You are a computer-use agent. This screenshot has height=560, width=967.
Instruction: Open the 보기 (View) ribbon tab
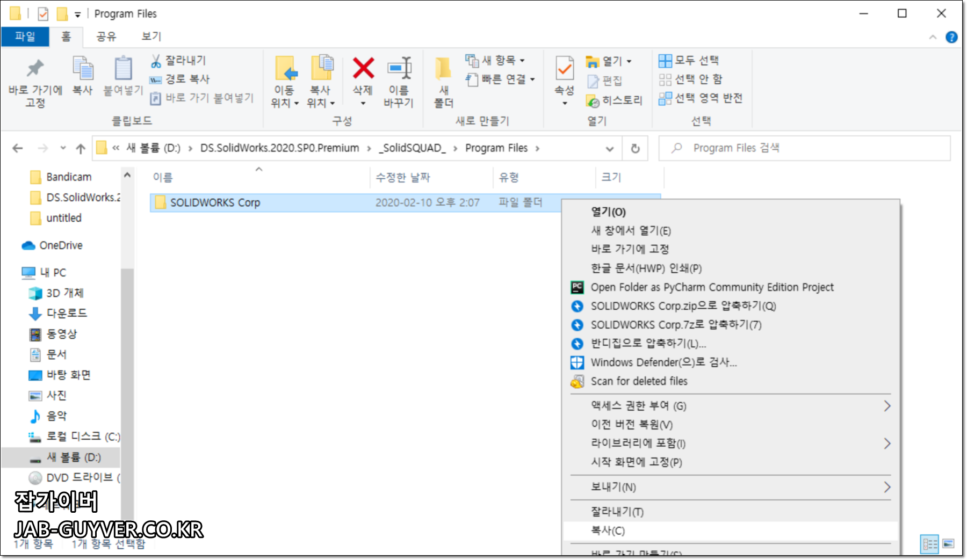(151, 37)
